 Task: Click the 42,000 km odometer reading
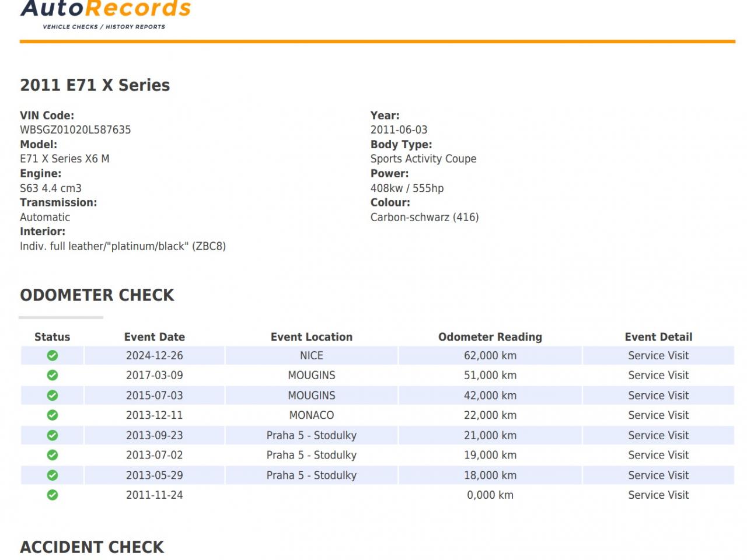point(490,395)
